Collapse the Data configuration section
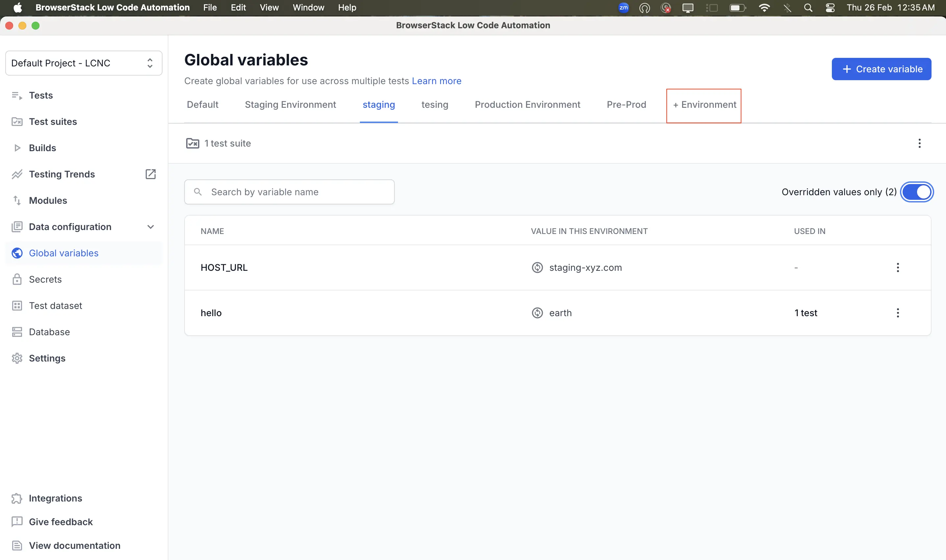Image resolution: width=946 pixels, height=560 pixels. coord(150,226)
